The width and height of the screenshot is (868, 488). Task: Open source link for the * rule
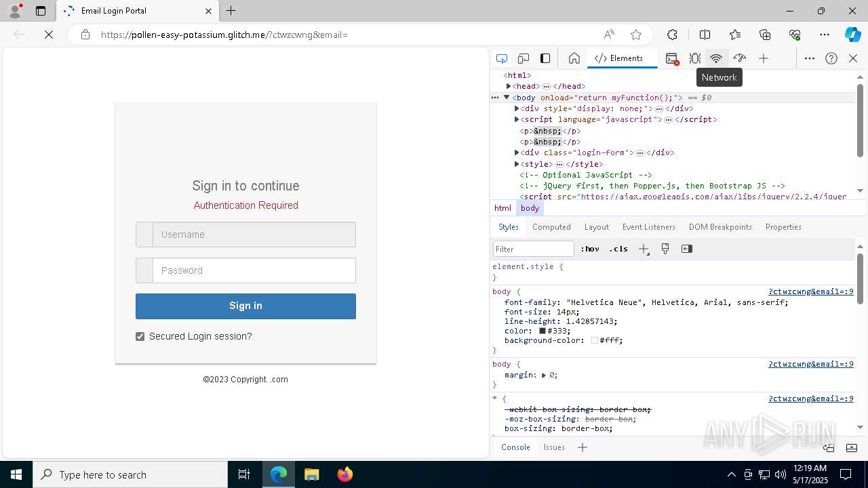click(x=811, y=399)
